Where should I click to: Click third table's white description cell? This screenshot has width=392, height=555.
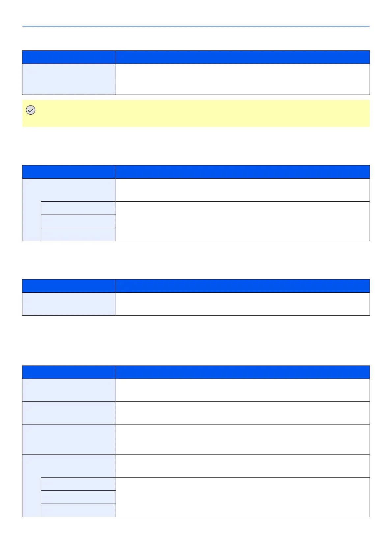pyautogui.click(x=242, y=304)
